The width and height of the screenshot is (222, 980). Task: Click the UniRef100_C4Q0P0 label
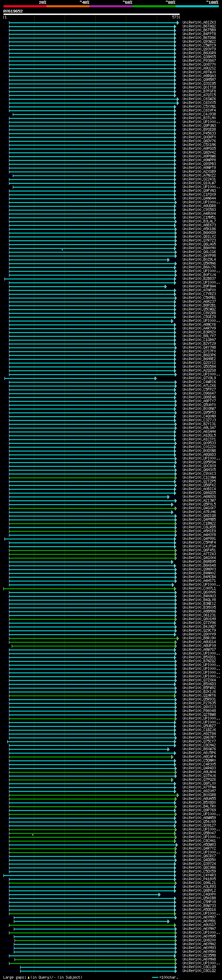(x=199, y=894)
